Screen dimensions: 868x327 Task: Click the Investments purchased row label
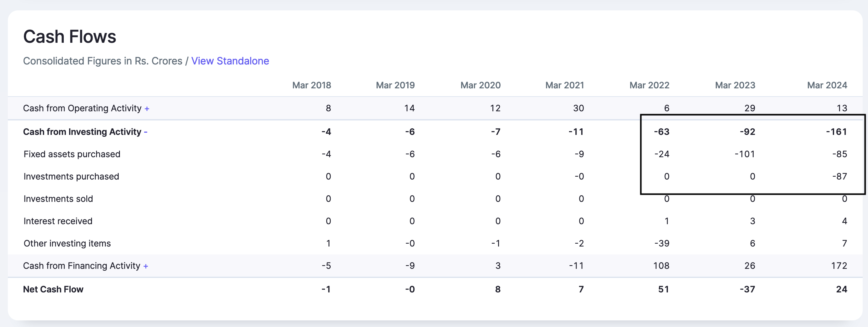pos(71,176)
